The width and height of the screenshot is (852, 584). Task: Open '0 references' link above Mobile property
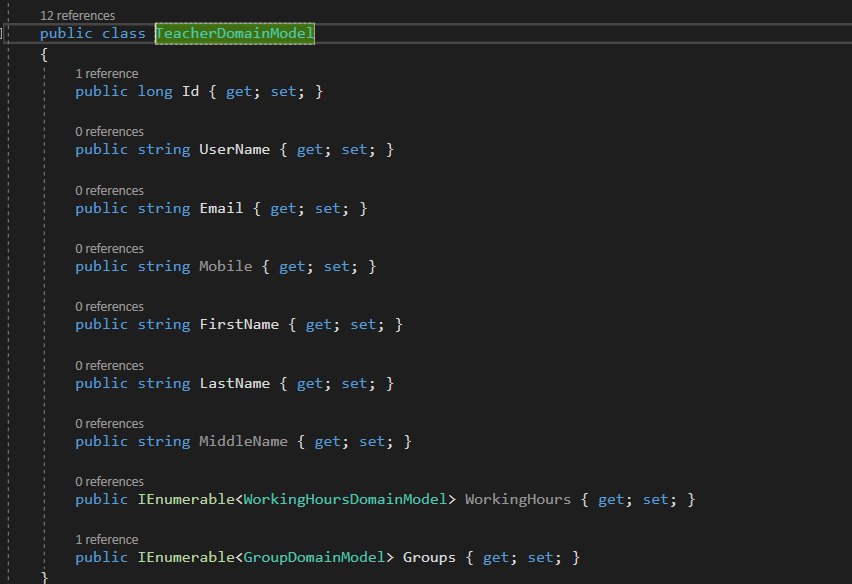click(109, 248)
